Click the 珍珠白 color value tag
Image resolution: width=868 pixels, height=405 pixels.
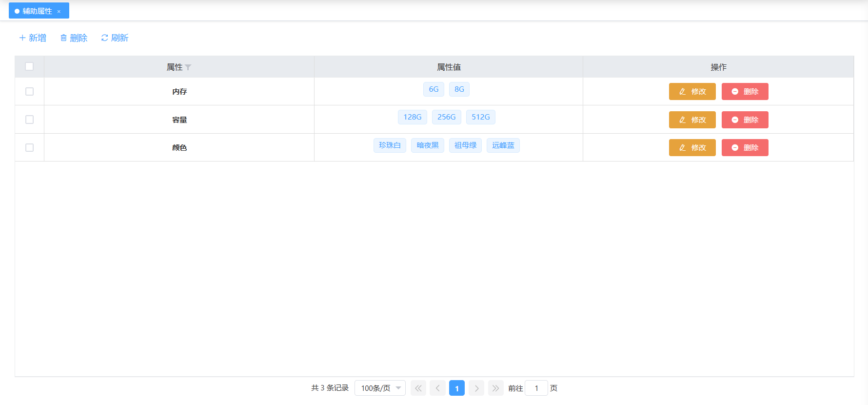click(390, 145)
